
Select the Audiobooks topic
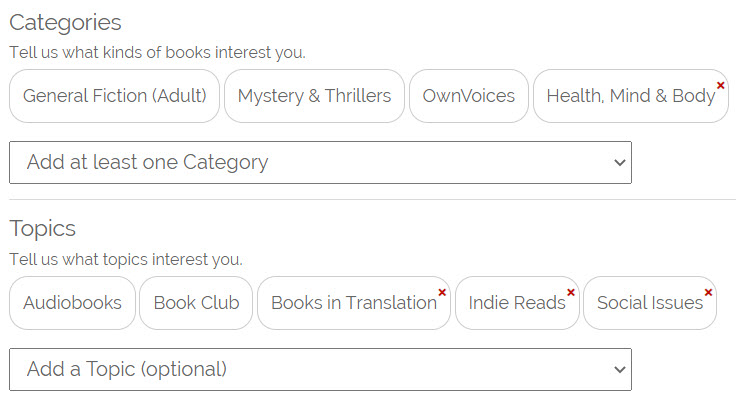point(72,303)
